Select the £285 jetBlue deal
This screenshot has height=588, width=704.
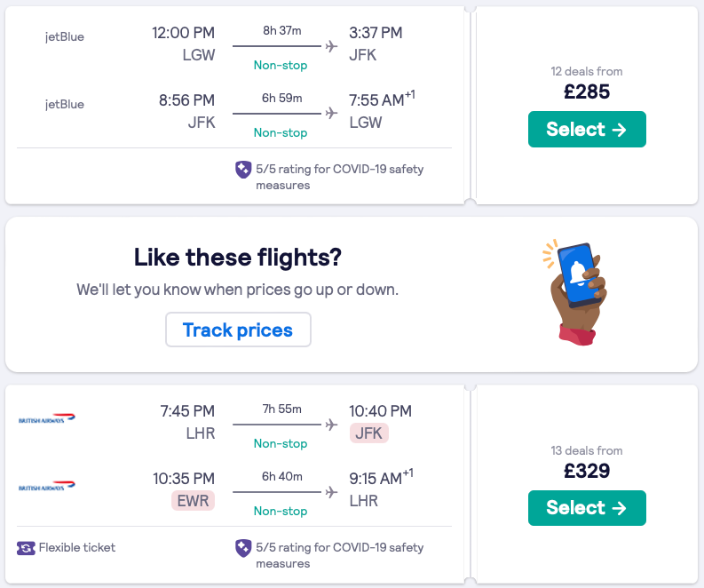[x=587, y=129]
